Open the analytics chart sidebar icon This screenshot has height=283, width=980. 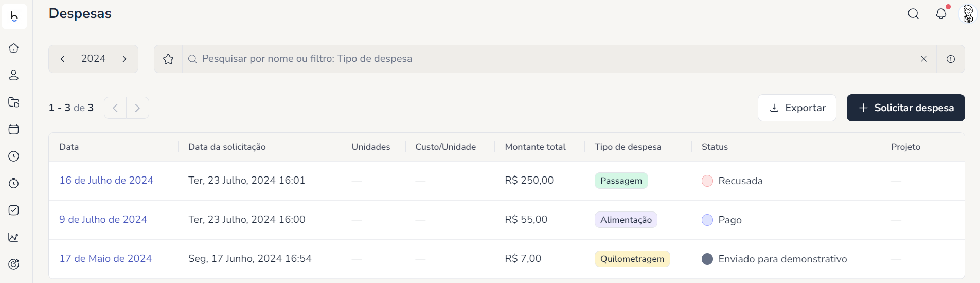pyautogui.click(x=14, y=237)
